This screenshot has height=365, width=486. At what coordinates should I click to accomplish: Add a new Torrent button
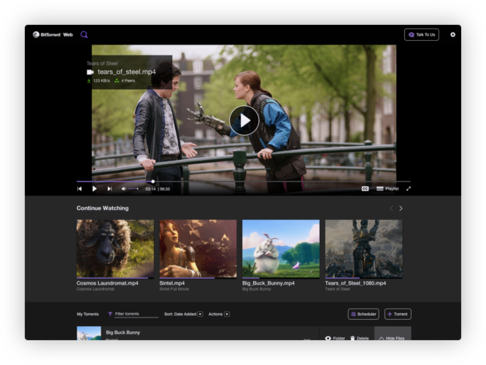click(x=398, y=314)
